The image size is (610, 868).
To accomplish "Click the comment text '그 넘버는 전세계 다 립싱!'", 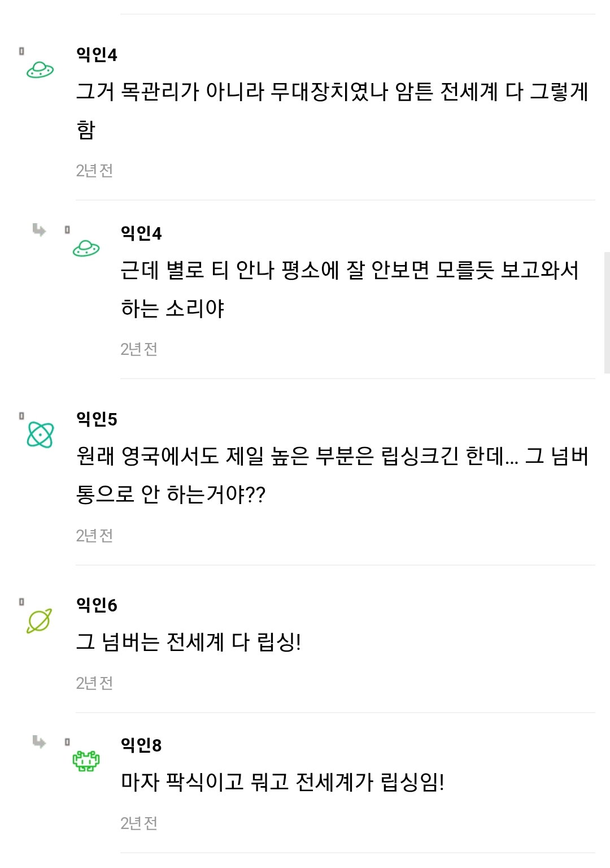I will click(189, 642).
